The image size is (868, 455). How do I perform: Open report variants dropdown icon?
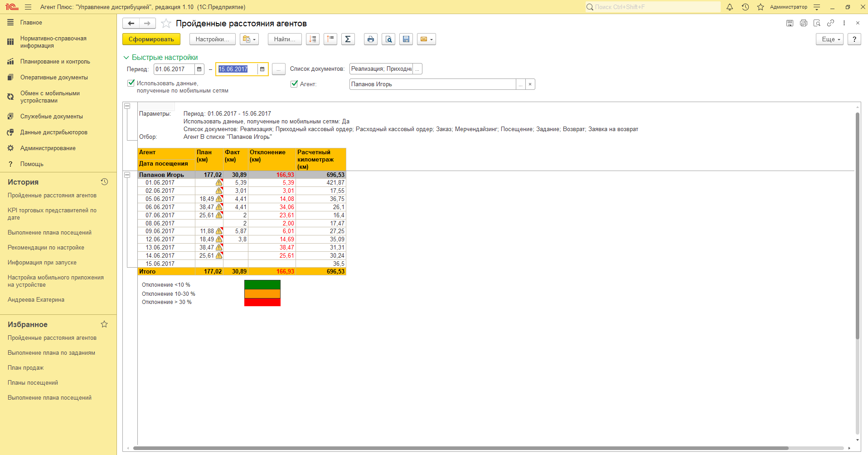(x=249, y=39)
